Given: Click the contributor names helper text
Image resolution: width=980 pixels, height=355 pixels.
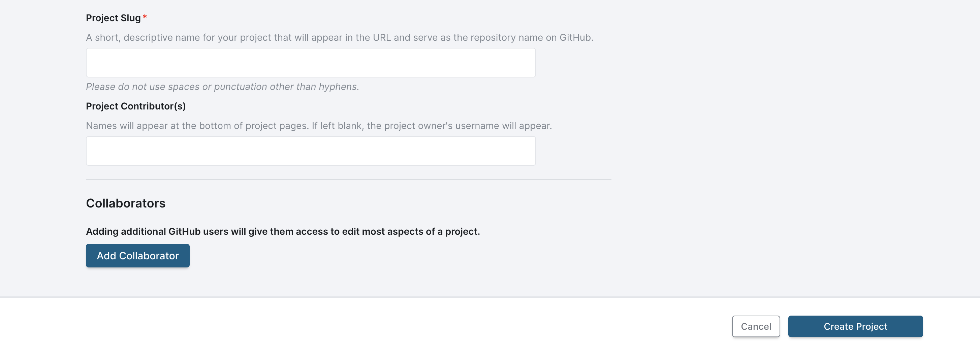Looking at the screenshot, I should [318, 126].
